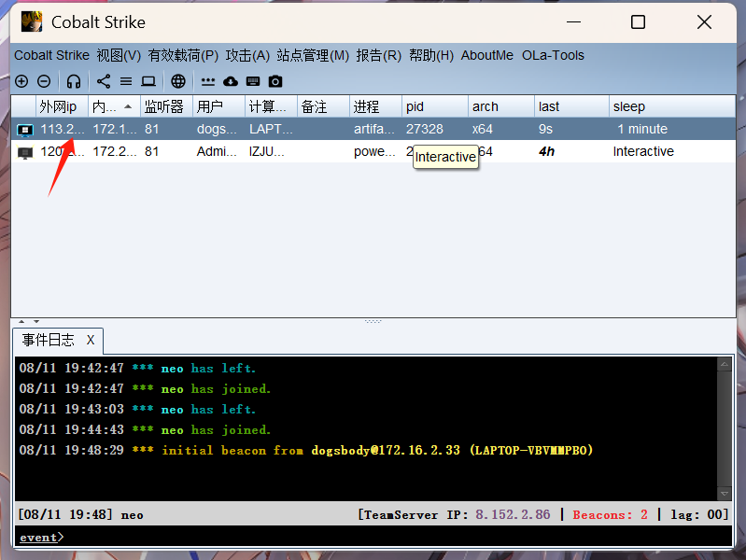Sort by 计算机 column header
The width and height of the screenshot is (746, 560).
[x=271, y=106]
